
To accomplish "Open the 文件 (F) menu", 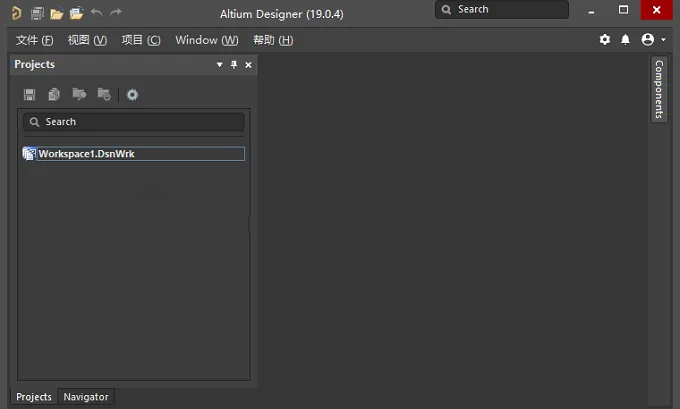I will [34, 40].
